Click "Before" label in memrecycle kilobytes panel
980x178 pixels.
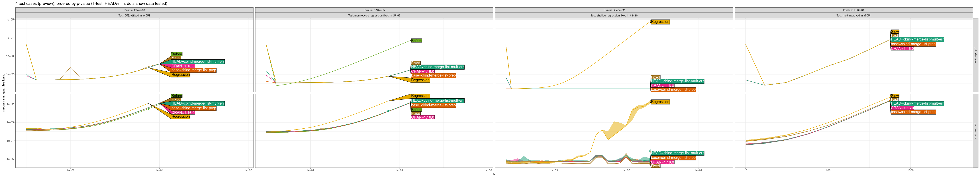[416, 41]
